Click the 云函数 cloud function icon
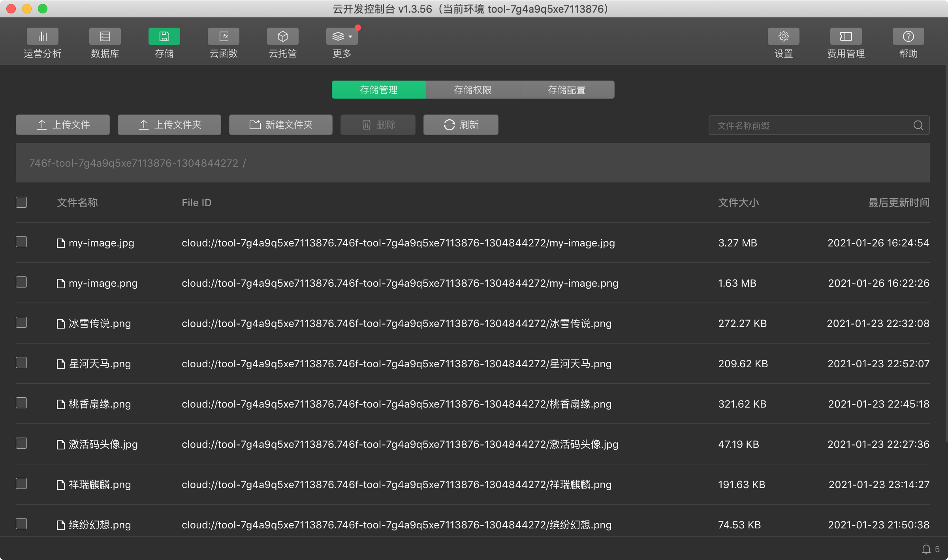This screenshot has height=560, width=948. pos(224,37)
